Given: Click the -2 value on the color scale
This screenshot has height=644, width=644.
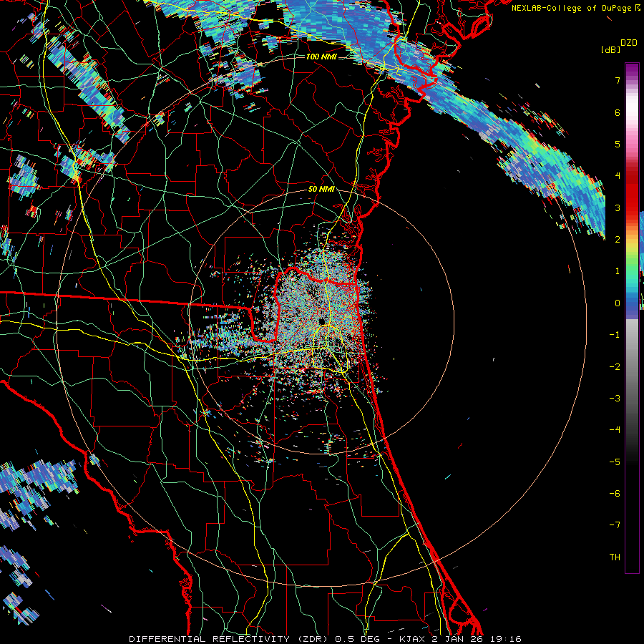Looking at the screenshot, I should (615, 367).
